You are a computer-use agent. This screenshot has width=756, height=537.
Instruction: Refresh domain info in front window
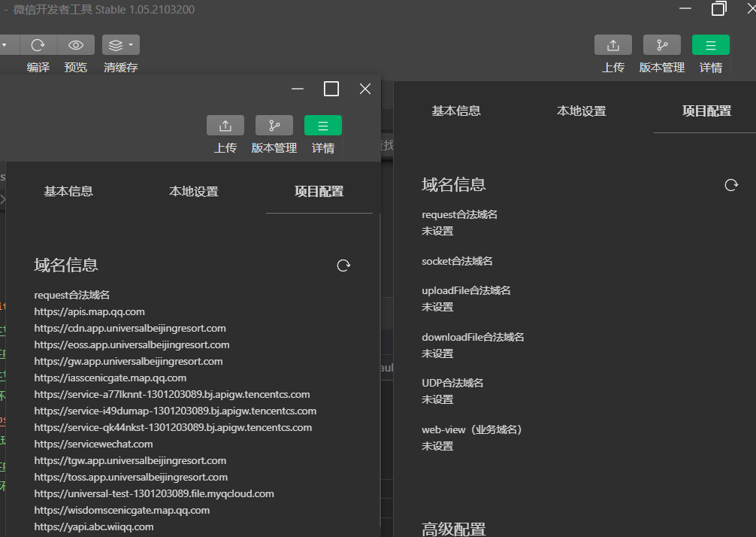[x=343, y=265]
